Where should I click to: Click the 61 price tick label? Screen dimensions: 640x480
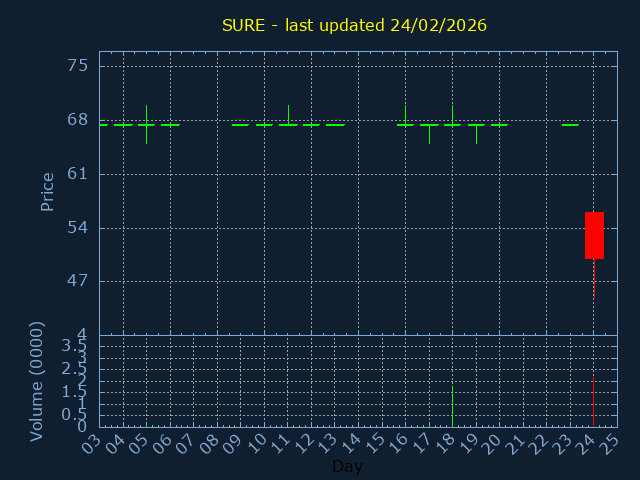[x=77, y=174]
